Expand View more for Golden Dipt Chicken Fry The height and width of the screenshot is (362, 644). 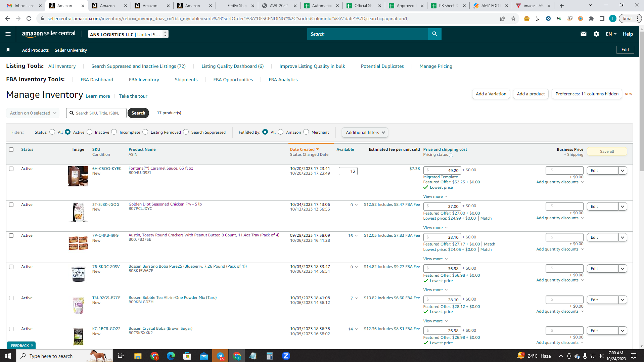[435, 228]
